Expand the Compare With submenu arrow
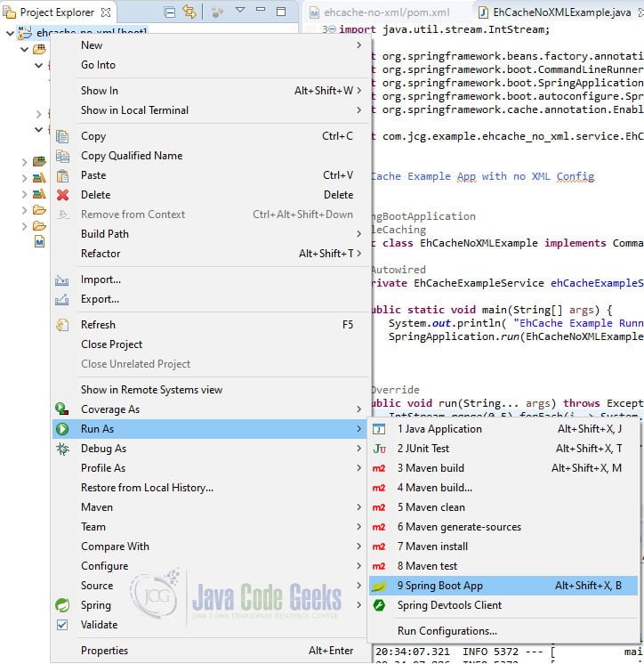 [358, 547]
